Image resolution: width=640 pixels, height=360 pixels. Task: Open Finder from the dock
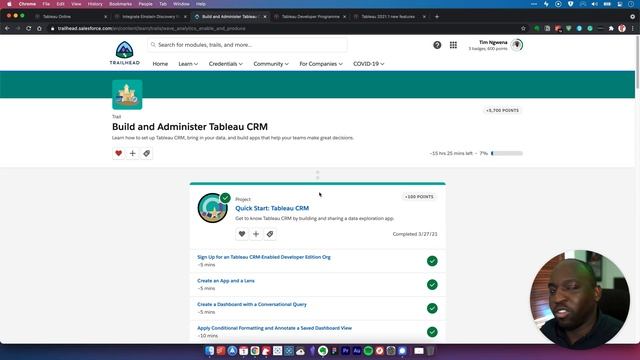pyautogui.click(x=209, y=351)
